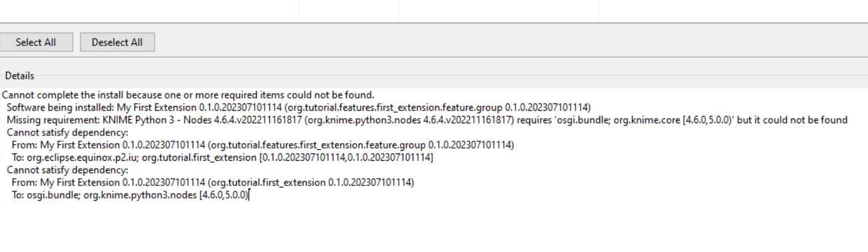Image resolution: width=868 pixels, height=252 pixels.
Task: Click the 'Cannot complete the install' line
Action: 188,95
